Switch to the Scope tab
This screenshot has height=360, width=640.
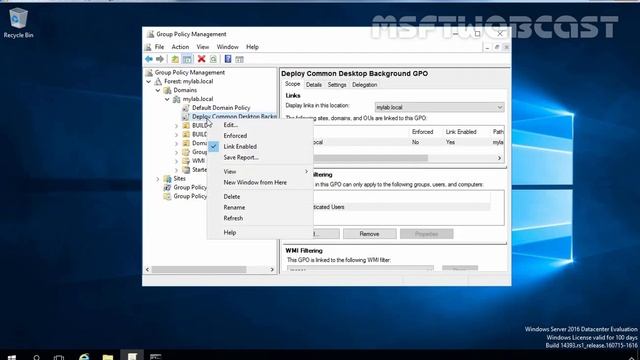292,84
